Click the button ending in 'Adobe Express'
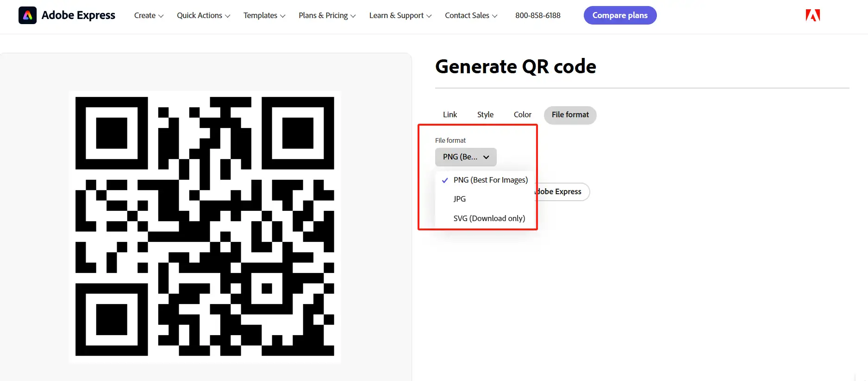868x381 pixels. (x=562, y=191)
